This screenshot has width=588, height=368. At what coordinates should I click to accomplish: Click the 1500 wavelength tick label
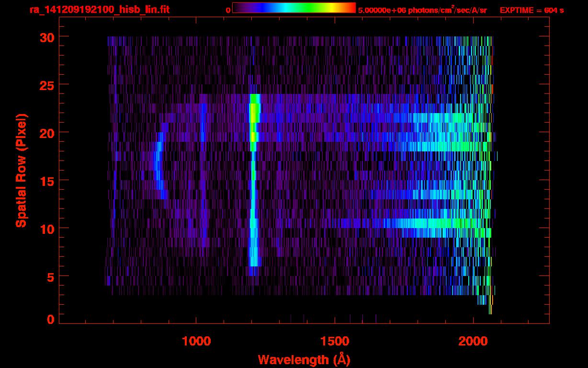point(335,341)
